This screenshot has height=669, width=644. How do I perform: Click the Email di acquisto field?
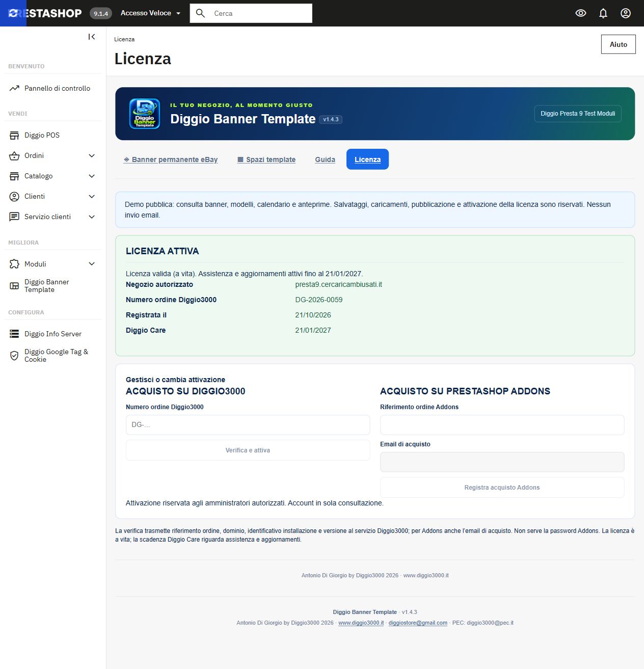click(x=502, y=462)
